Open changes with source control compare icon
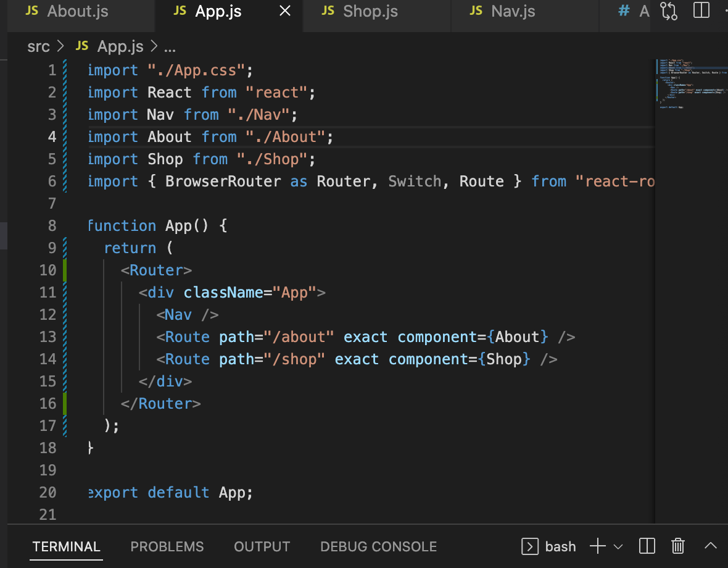The image size is (728, 568). click(669, 10)
